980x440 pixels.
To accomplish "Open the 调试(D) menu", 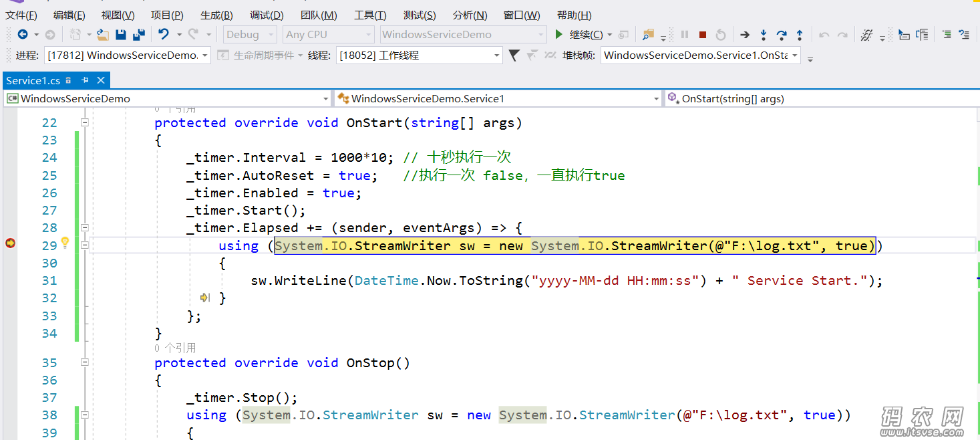I will tap(267, 15).
